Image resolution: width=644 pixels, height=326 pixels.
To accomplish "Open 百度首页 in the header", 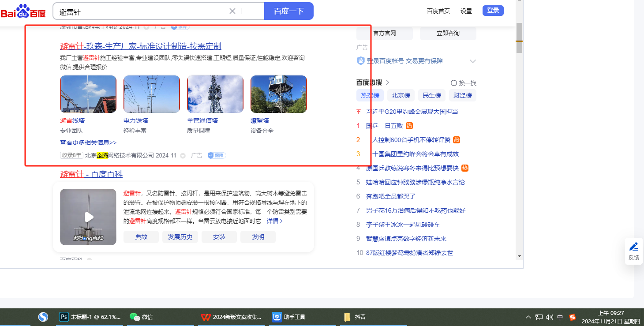I will tap(438, 11).
